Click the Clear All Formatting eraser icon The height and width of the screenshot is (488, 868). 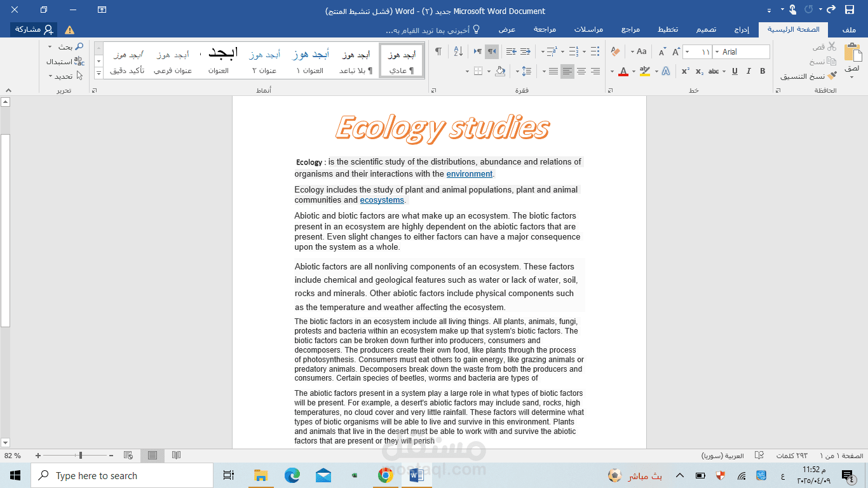coord(614,51)
